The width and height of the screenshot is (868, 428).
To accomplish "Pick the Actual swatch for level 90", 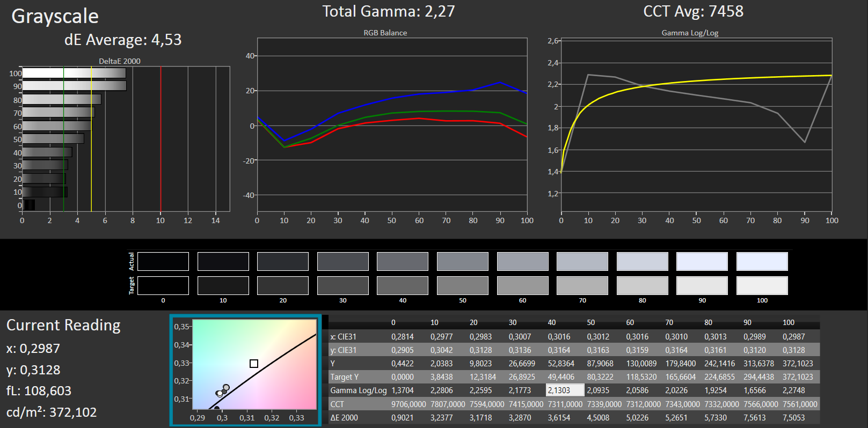I will click(702, 262).
